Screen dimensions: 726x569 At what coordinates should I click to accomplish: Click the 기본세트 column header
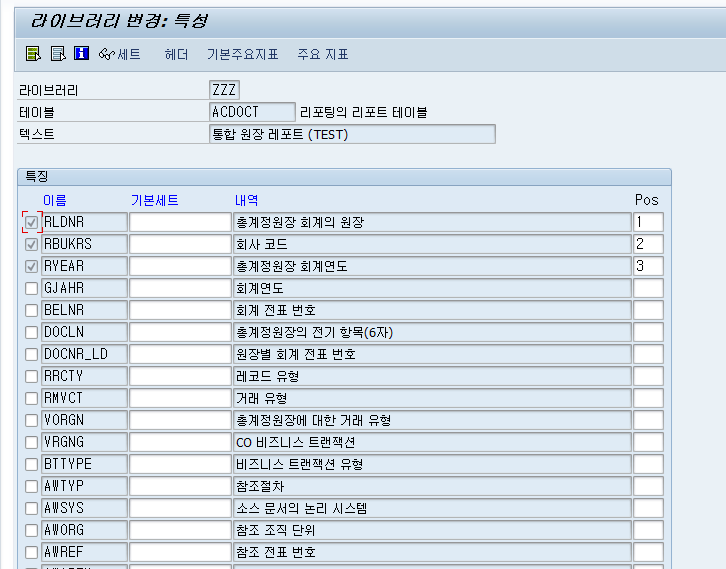click(x=155, y=200)
